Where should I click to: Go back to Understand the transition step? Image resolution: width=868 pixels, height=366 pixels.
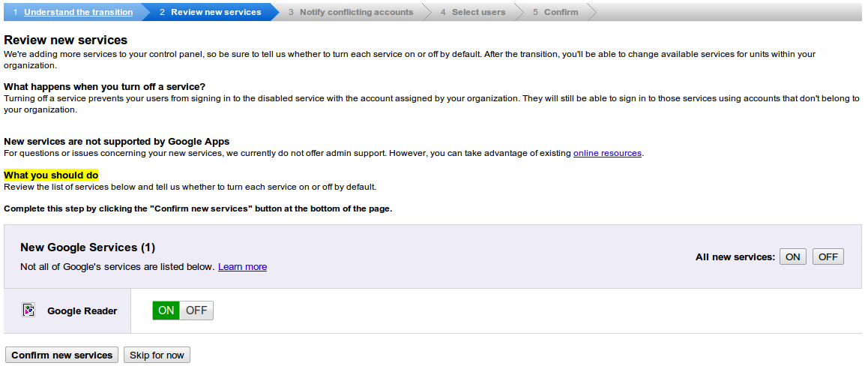[78, 12]
